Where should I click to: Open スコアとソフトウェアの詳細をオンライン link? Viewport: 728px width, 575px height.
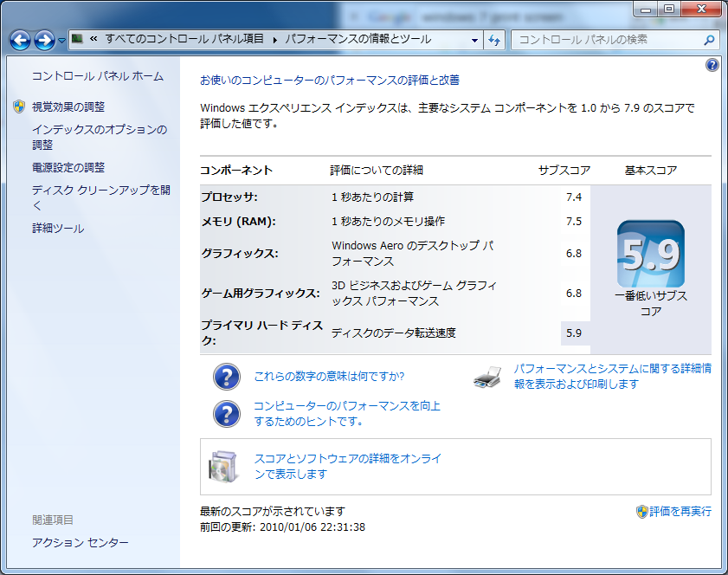[347, 466]
